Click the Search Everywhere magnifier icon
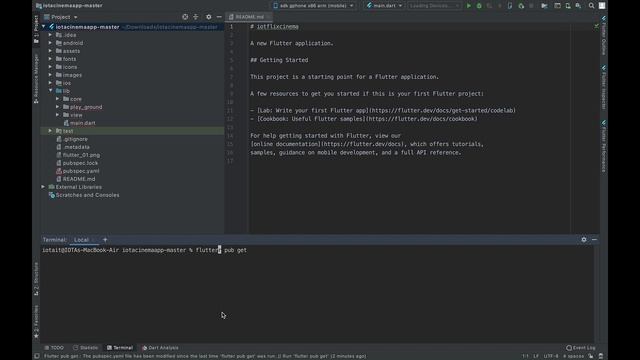This screenshot has height=360, width=640. tap(591, 6)
